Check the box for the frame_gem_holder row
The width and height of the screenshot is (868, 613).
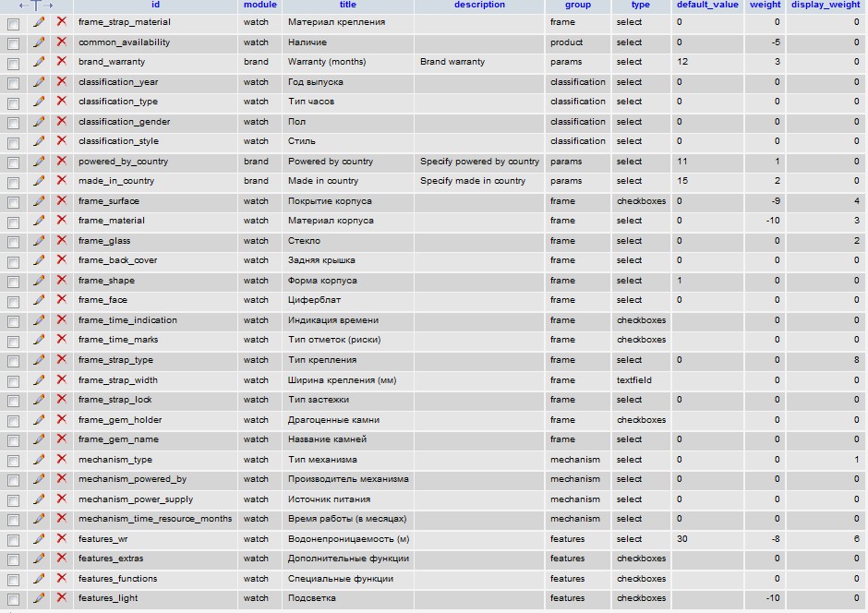tap(13, 420)
